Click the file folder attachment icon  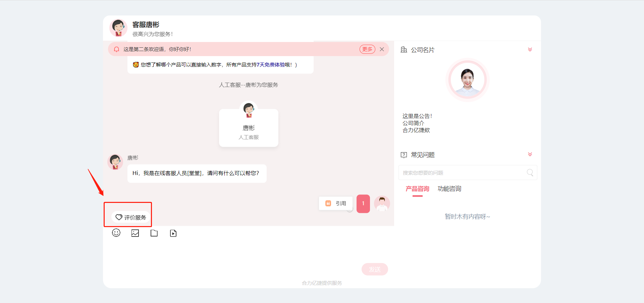tap(154, 233)
